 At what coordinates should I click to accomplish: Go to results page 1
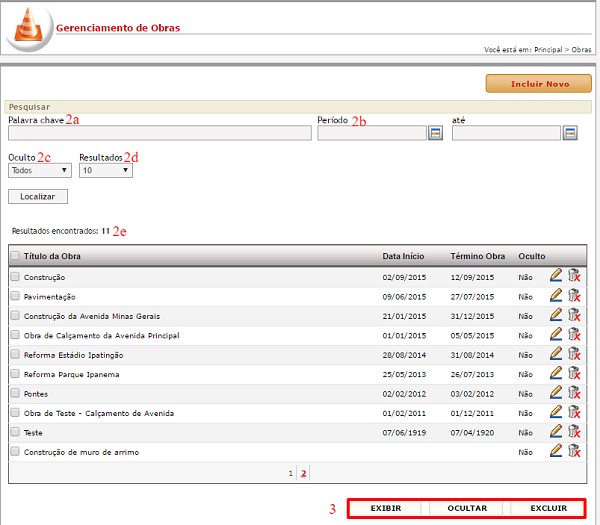coord(291,474)
